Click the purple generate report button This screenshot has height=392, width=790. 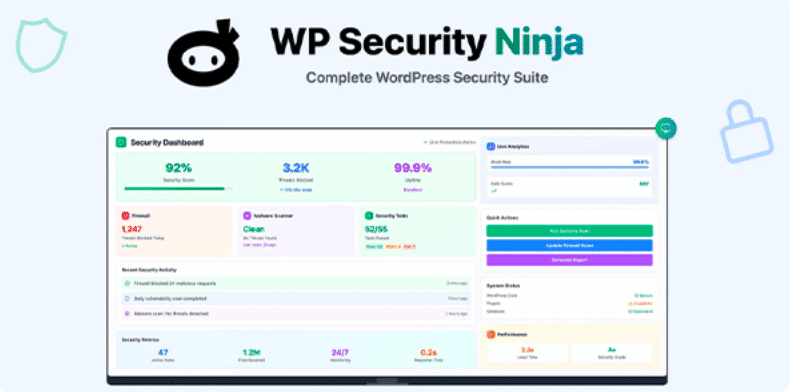coord(569,260)
